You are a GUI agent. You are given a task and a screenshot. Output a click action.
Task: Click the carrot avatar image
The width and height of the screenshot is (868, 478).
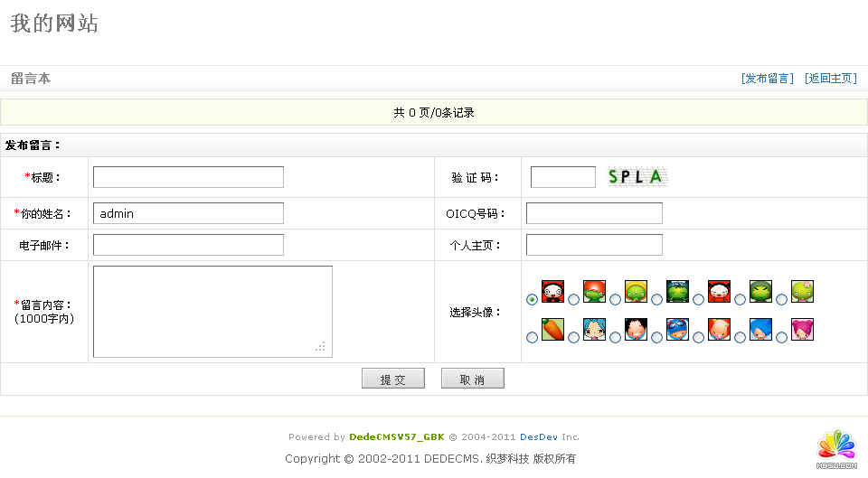(x=552, y=329)
